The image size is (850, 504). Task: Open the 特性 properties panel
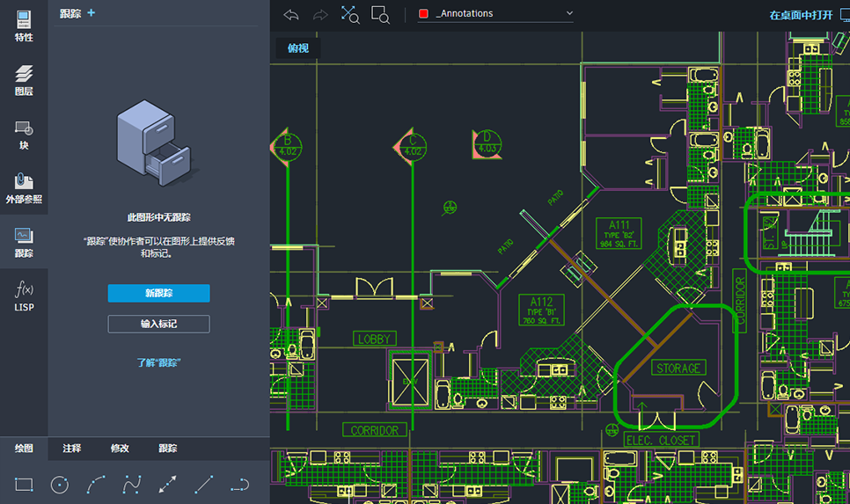(x=24, y=26)
